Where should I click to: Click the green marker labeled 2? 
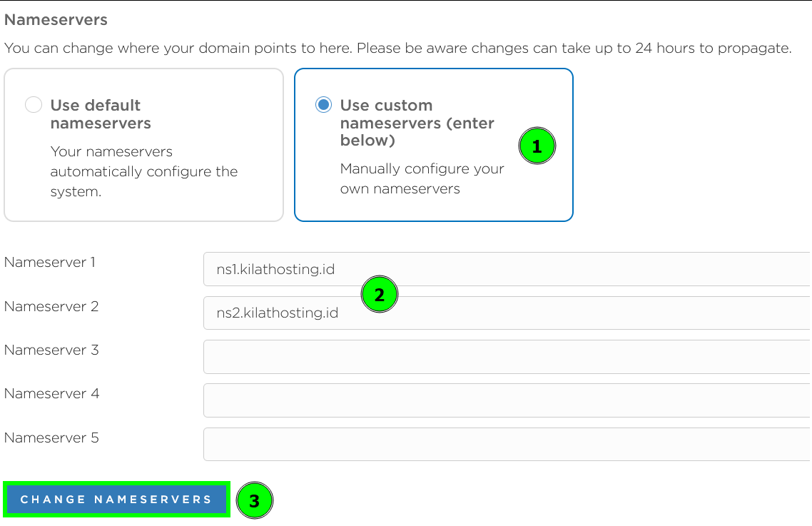click(x=380, y=294)
